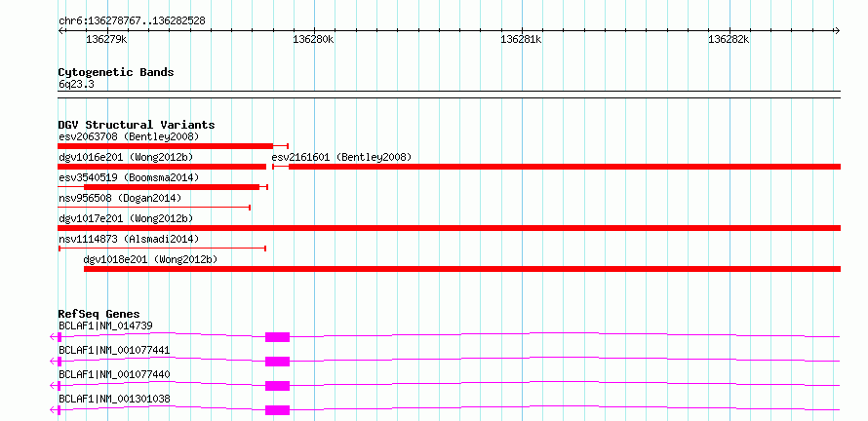Open variant label nsv956508 (Dogan2014)
Screen dimensions: 868x421
(120, 198)
